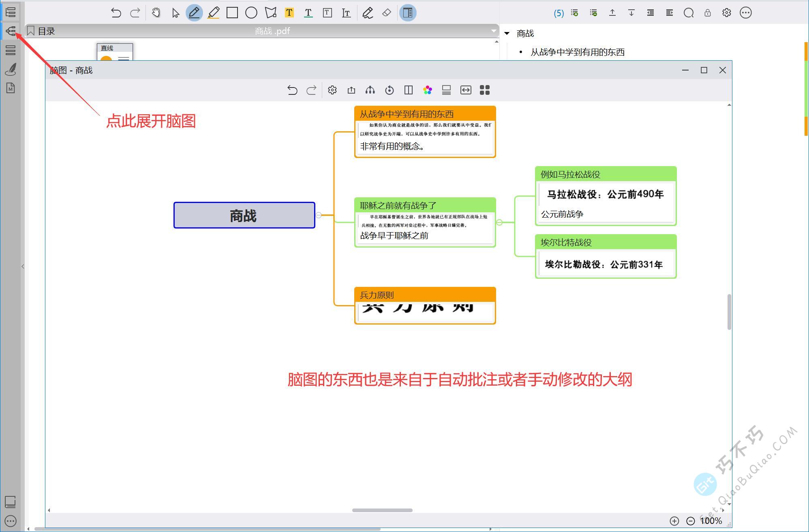Open the book icon at sidebar bottom
The height and width of the screenshot is (532, 809).
point(11,502)
